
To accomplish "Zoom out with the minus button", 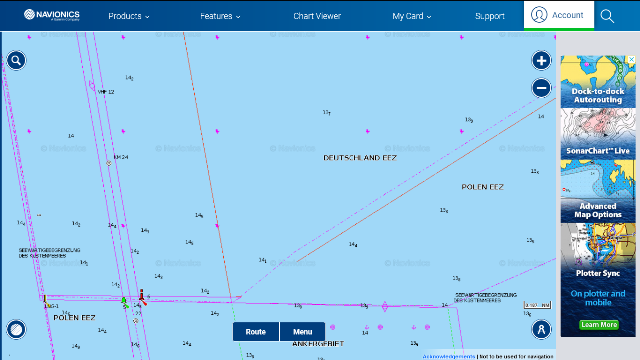I will tap(541, 88).
